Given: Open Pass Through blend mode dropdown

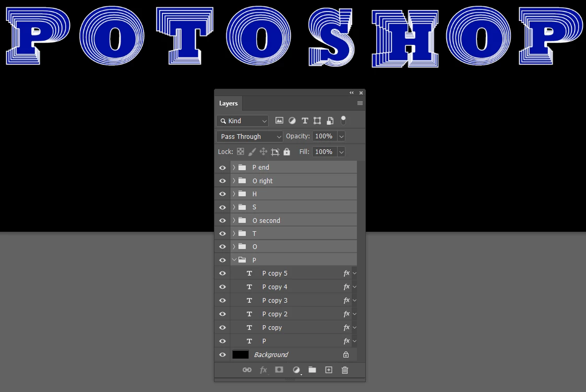Looking at the screenshot, I should 249,136.
